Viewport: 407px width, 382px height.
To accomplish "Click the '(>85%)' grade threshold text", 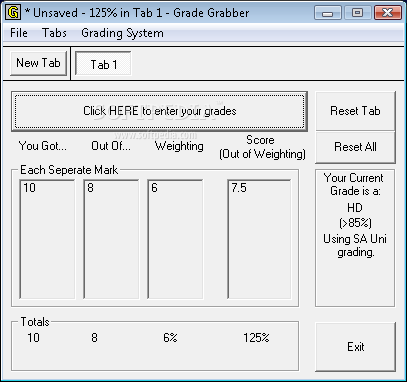I will [355, 223].
